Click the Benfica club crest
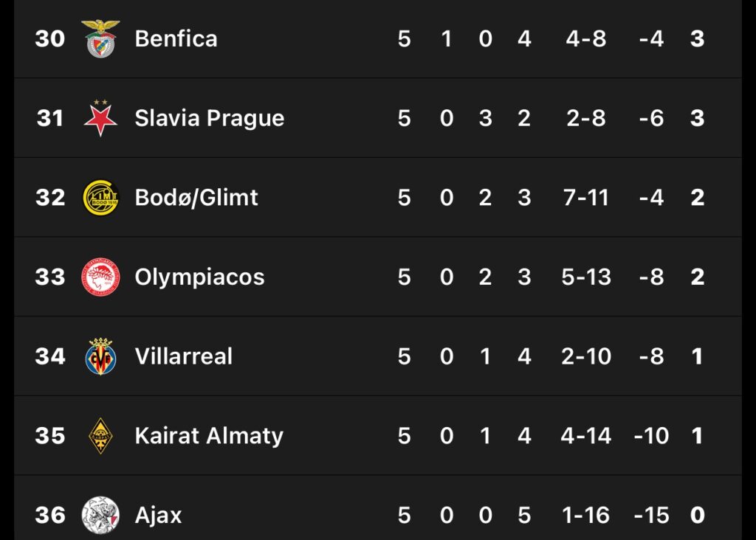 (x=100, y=38)
